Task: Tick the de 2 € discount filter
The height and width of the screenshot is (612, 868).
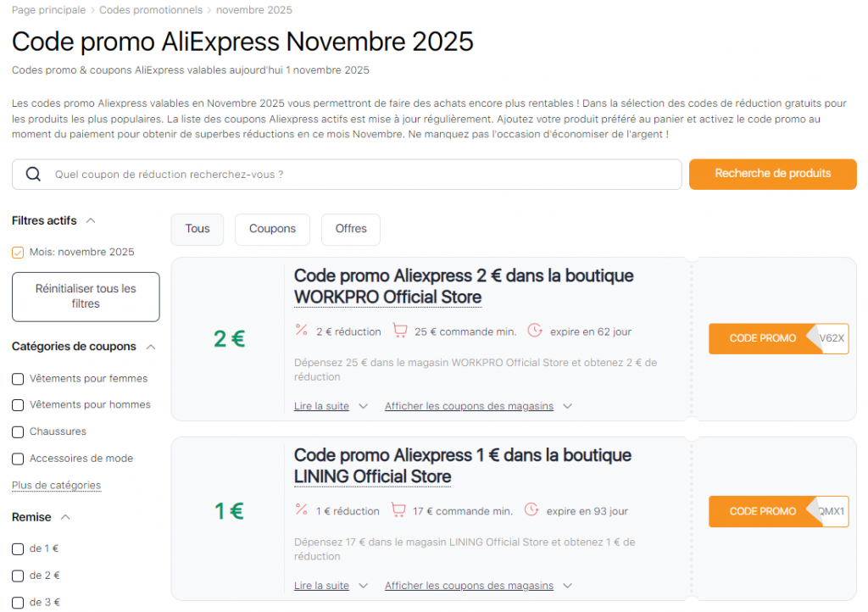Action: click(x=18, y=576)
